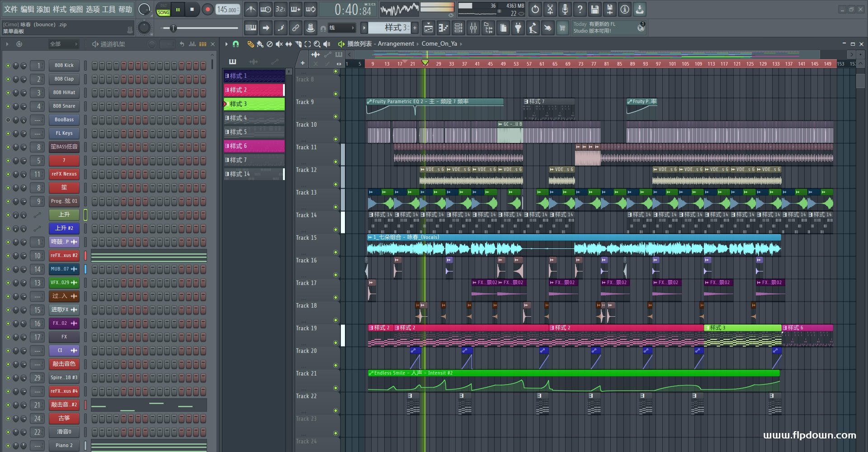
Task: Toggle the 808 Kick channel mute LED
Action: [x=8, y=66]
